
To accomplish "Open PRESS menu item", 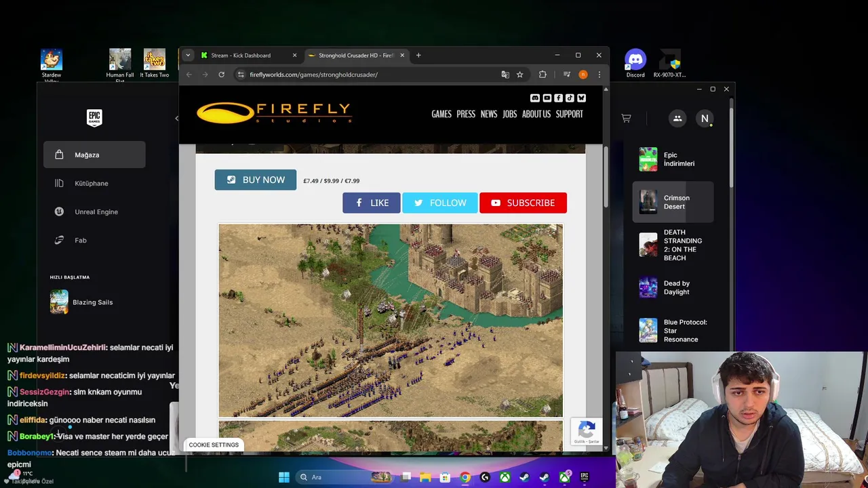I will (x=466, y=114).
